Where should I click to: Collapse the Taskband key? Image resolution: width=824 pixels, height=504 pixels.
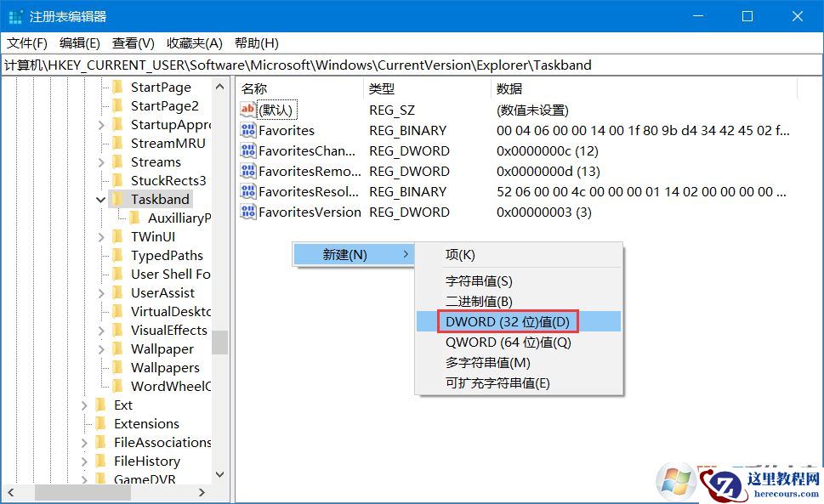pyautogui.click(x=100, y=199)
